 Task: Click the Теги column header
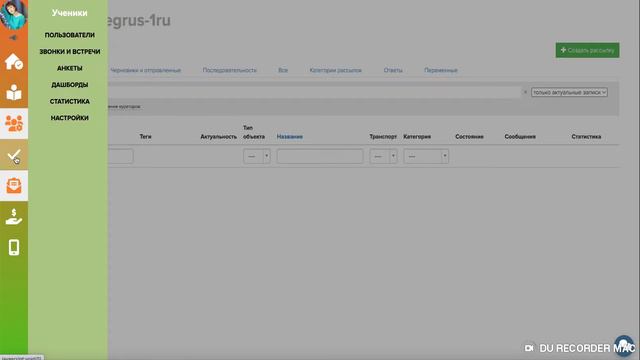point(145,137)
